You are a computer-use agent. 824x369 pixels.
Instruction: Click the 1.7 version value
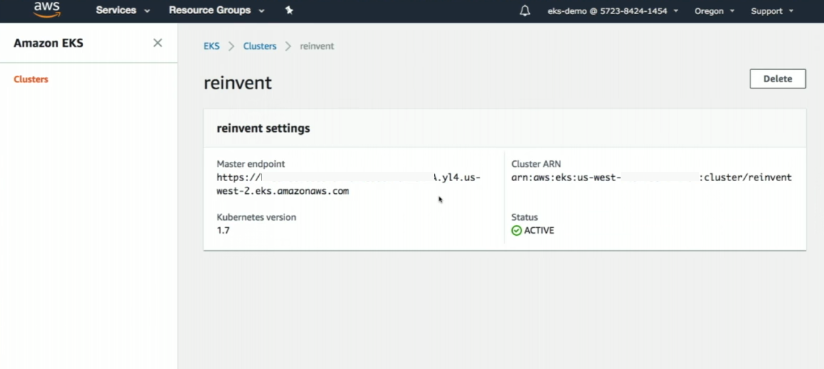tap(223, 230)
